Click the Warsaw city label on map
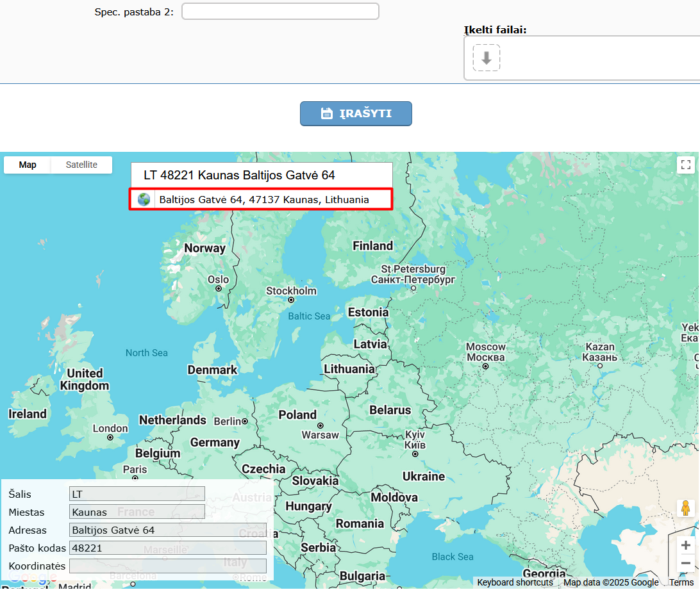The width and height of the screenshot is (700, 590). [x=320, y=435]
